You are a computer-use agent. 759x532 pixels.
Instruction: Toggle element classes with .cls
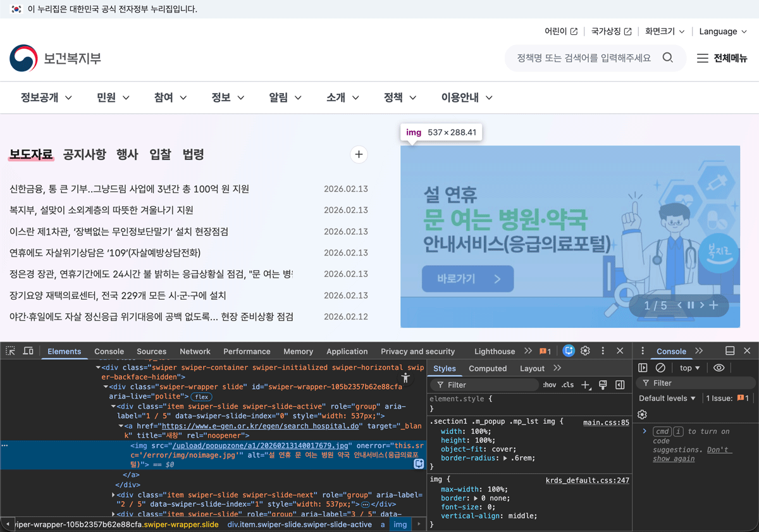[567, 384]
